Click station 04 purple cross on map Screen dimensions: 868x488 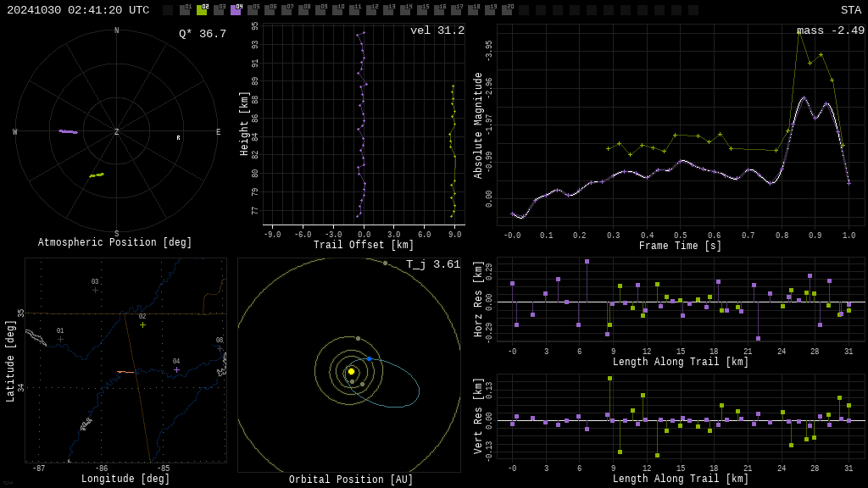pyautogui.click(x=176, y=369)
